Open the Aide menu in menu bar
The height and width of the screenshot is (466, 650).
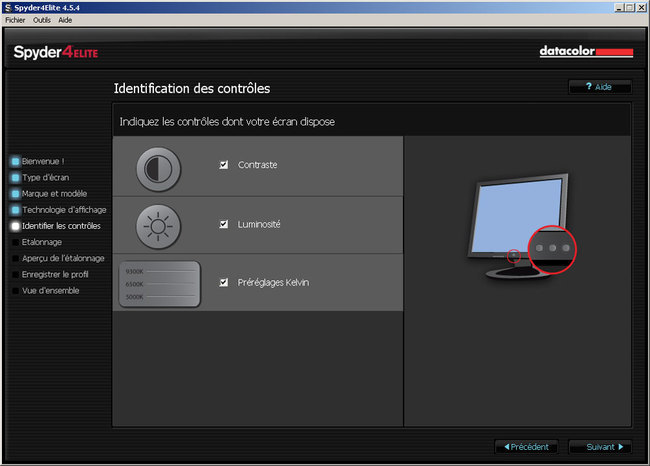65,20
